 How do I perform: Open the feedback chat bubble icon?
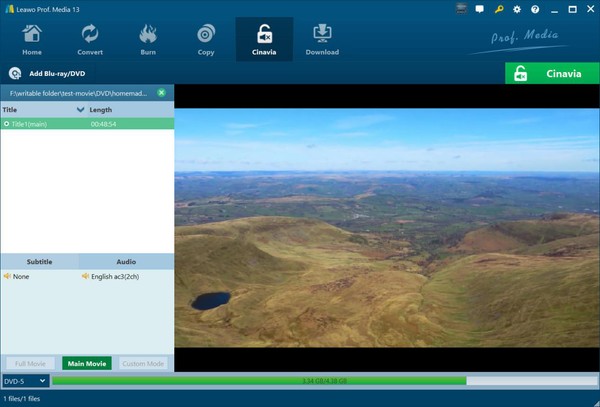point(479,9)
